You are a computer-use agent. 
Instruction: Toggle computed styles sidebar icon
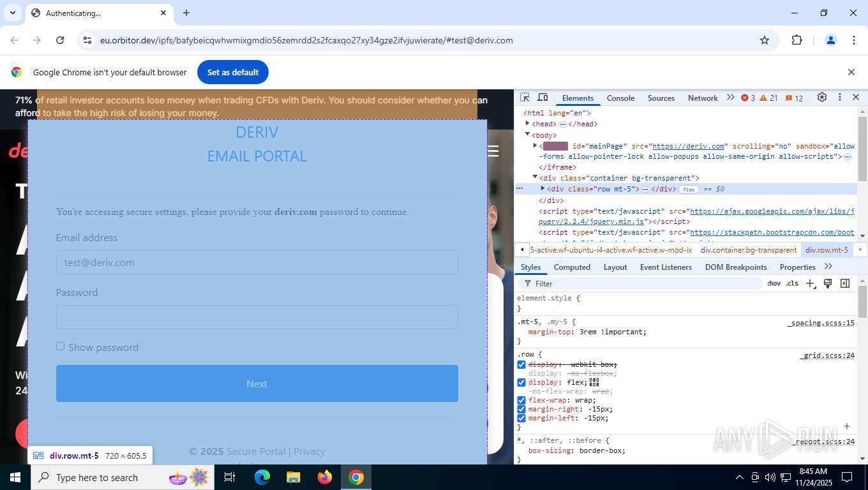point(845,283)
